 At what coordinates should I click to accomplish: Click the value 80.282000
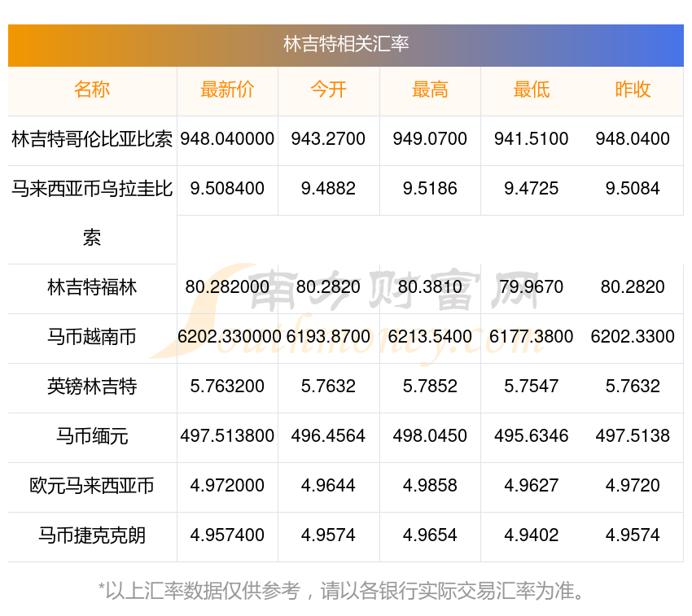[227, 287]
